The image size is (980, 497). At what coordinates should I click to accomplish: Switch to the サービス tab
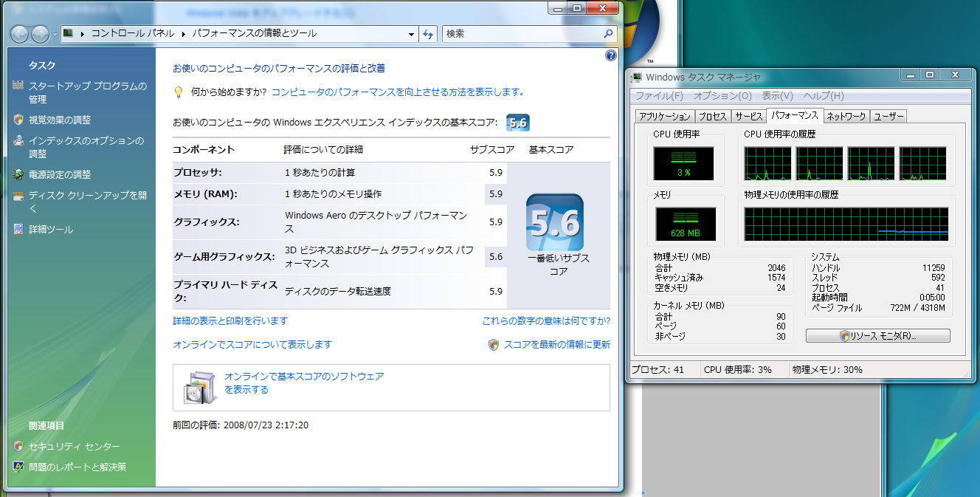[x=748, y=117]
